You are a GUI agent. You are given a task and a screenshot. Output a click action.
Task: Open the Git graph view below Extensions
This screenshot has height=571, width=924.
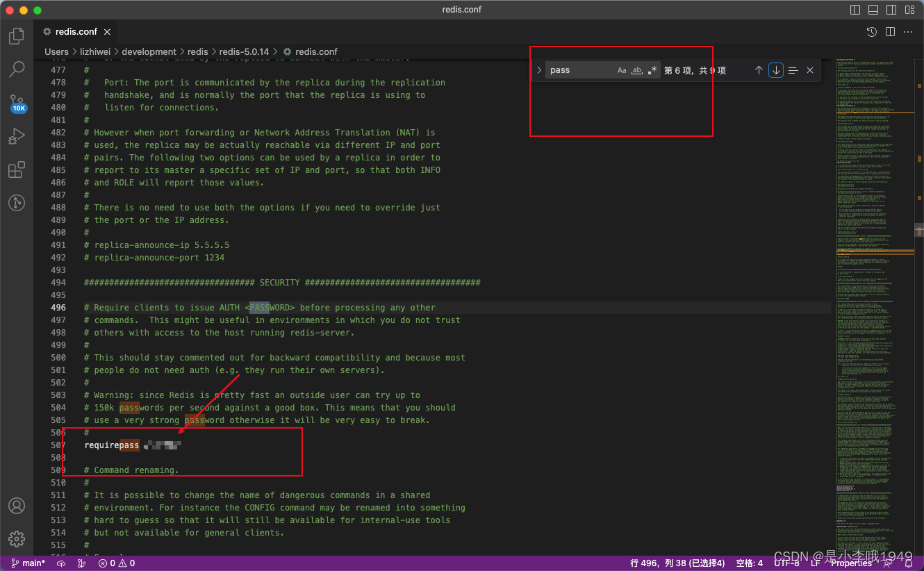pos(17,203)
